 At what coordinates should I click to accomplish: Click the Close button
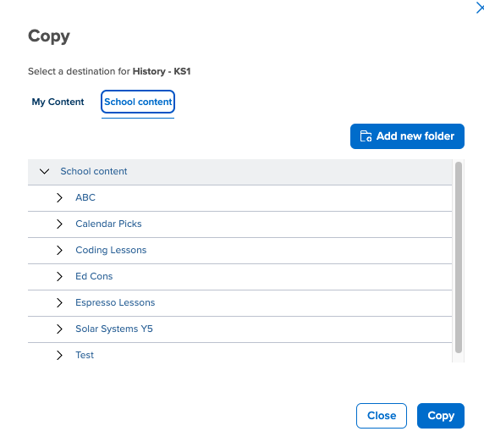pos(382,416)
